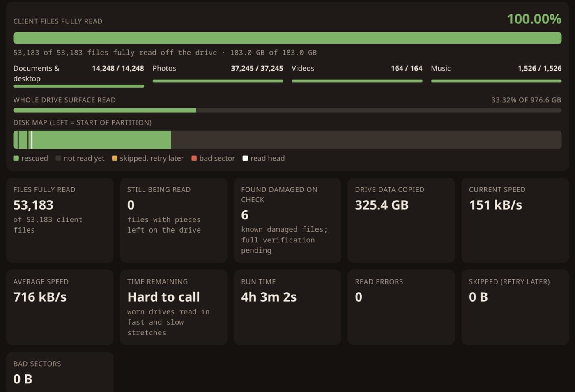575x392 pixels.
Task: Click the Documents & desktop label
Action: pyautogui.click(x=36, y=73)
